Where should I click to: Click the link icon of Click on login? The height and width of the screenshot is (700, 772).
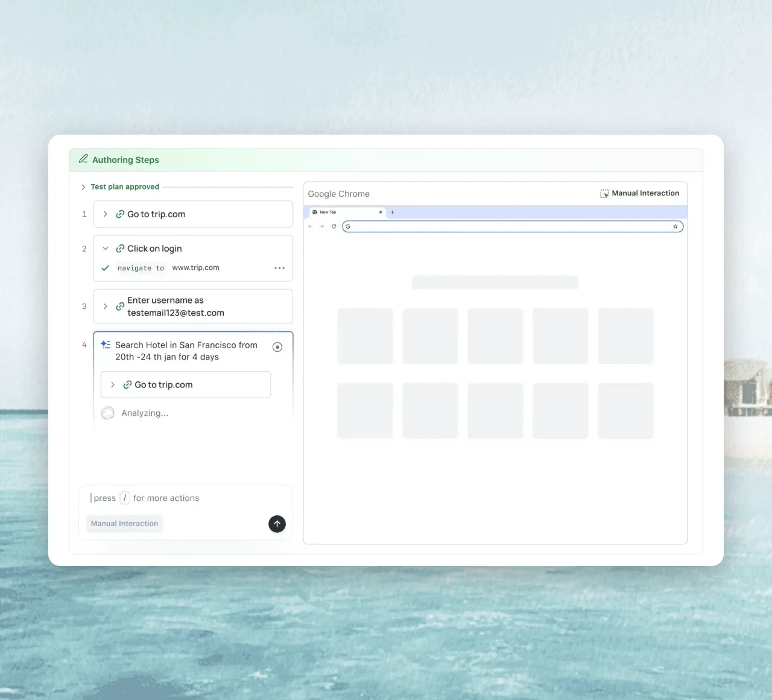pyautogui.click(x=120, y=249)
